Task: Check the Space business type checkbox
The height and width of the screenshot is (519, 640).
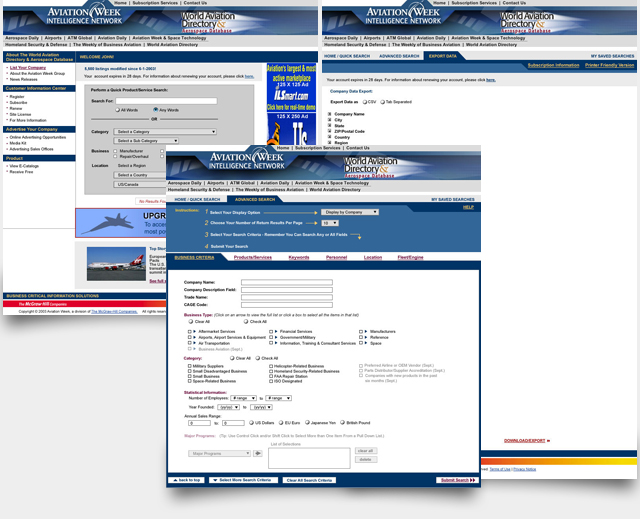Action: tap(361, 343)
